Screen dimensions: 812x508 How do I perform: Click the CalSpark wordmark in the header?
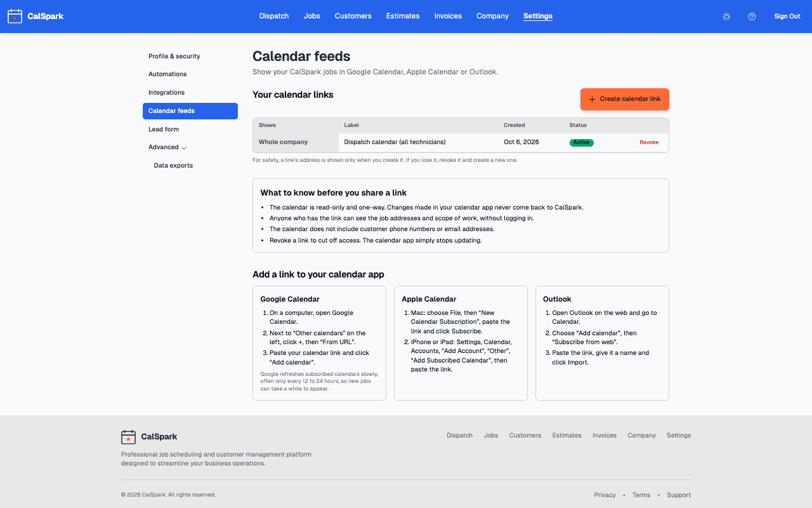(x=46, y=17)
